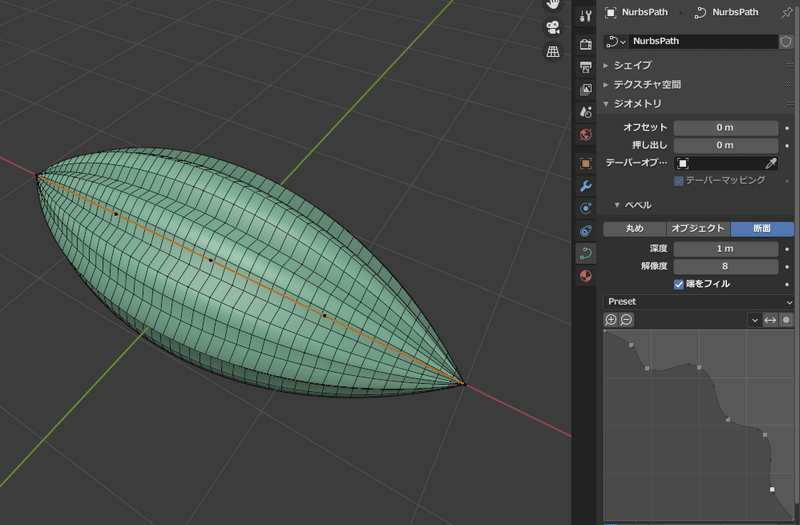
Task: Click the animate dot beside テーパーマッピング
Action: click(x=787, y=181)
